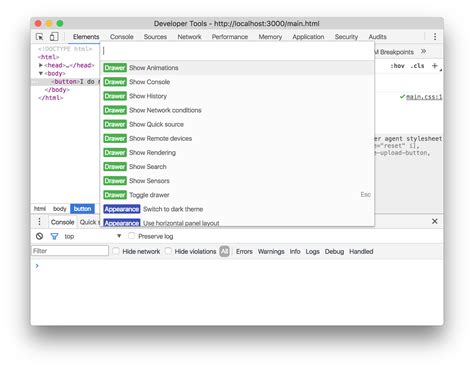474x369 pixels.
Task: Show more Styles tabs via double chevron
Action: (x=423, y=51)
